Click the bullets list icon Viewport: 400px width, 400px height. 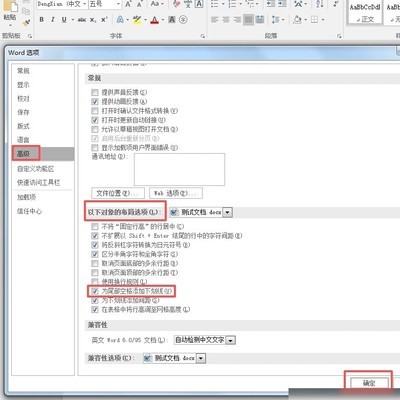(x=214, y=4)
